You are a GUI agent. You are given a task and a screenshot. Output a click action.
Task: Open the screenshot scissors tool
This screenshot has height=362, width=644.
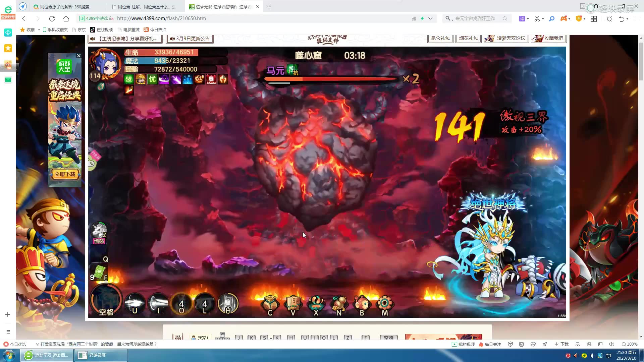point(537,18)
